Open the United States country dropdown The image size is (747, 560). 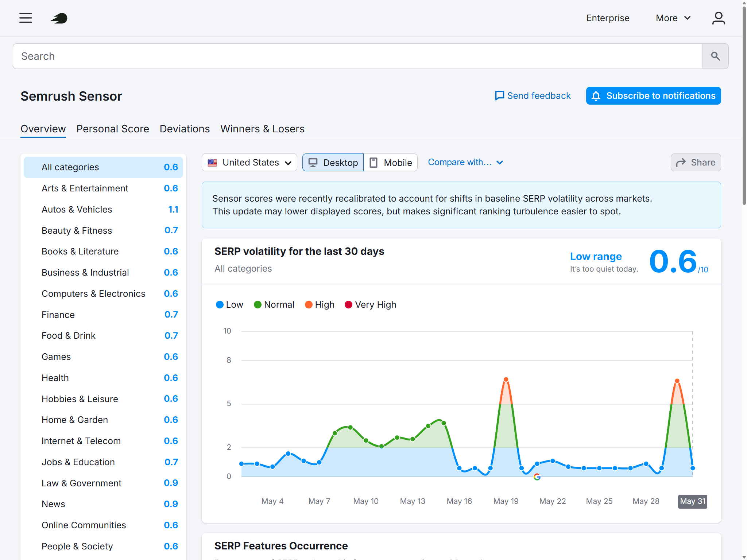point(249,162)
